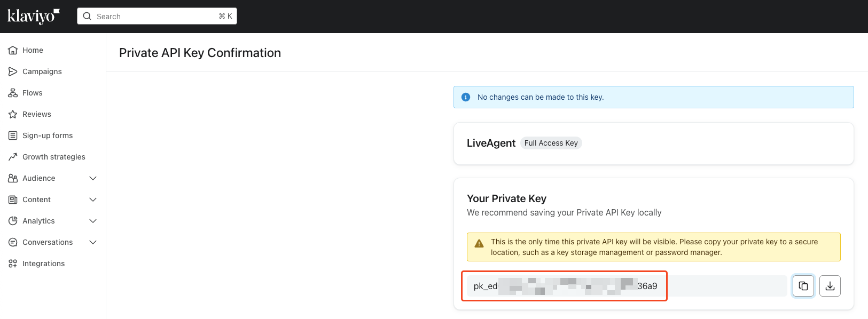Go to Integrations in the sidebar
The width and height of the screenshot is (868, 319).
click(x=43, y=264)
